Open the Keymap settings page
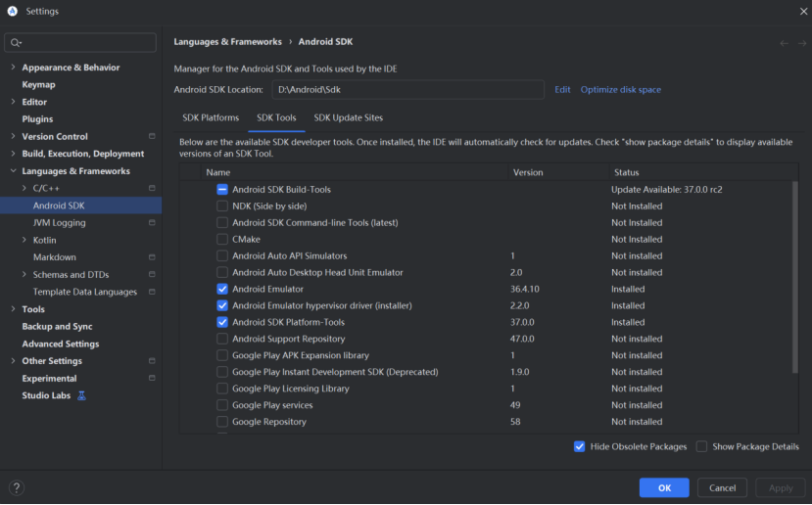Viewport: 812px width, 505px height. click(38, 84)
